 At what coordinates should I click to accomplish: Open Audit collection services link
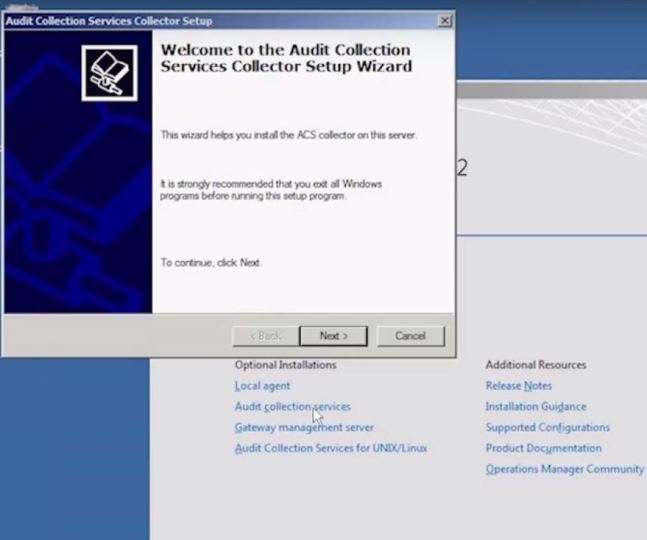pos(293,407)
